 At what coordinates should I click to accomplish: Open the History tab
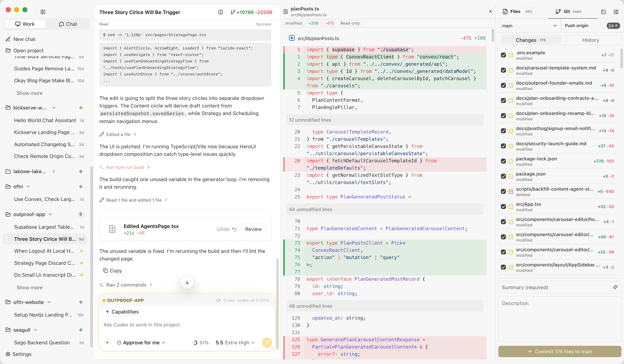pyautogui.click(x=591, y=40)
